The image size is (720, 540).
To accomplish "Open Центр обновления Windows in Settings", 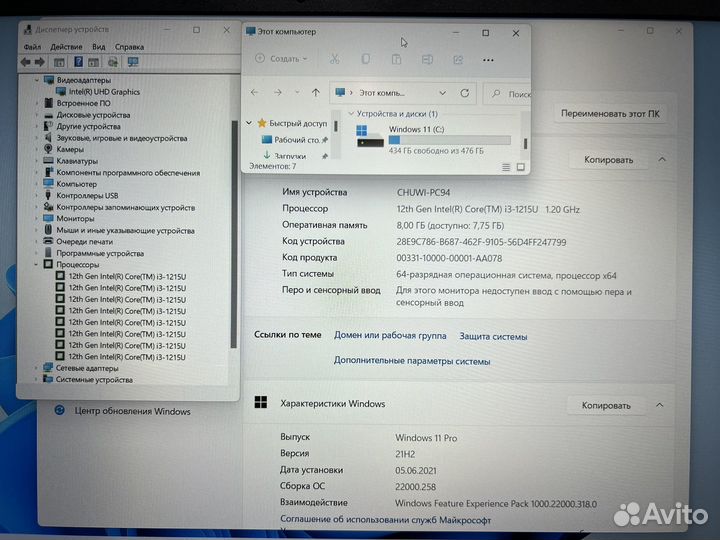I will pyautogui.click(x=132, y=411).
